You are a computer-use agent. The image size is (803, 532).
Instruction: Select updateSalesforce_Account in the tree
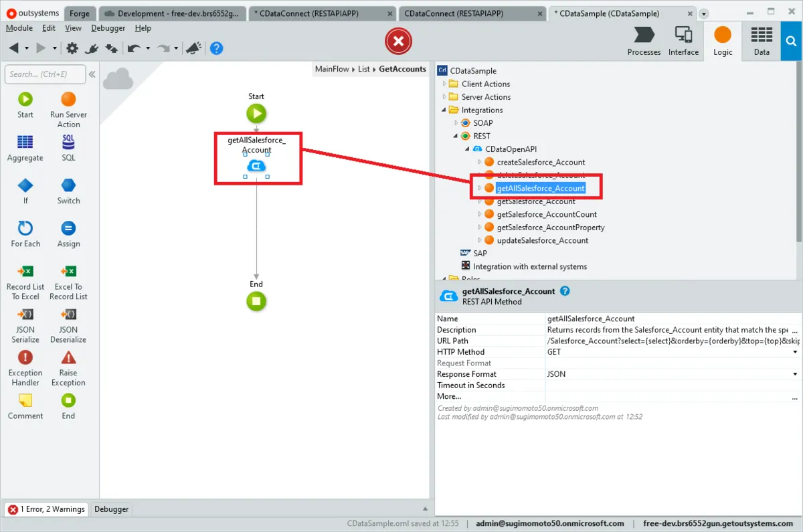pos(542,240)
